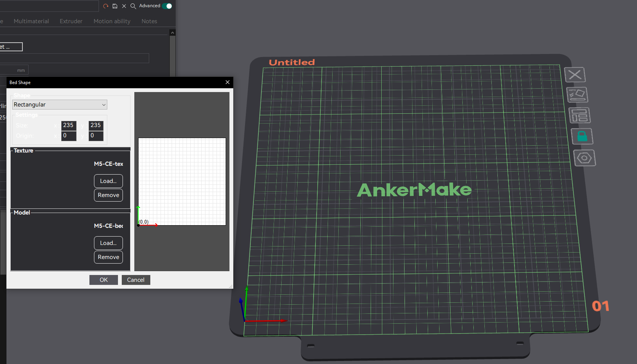Switch to the Motion ability tab
This screenshot has width=637, height=364.
pos(111,21)
